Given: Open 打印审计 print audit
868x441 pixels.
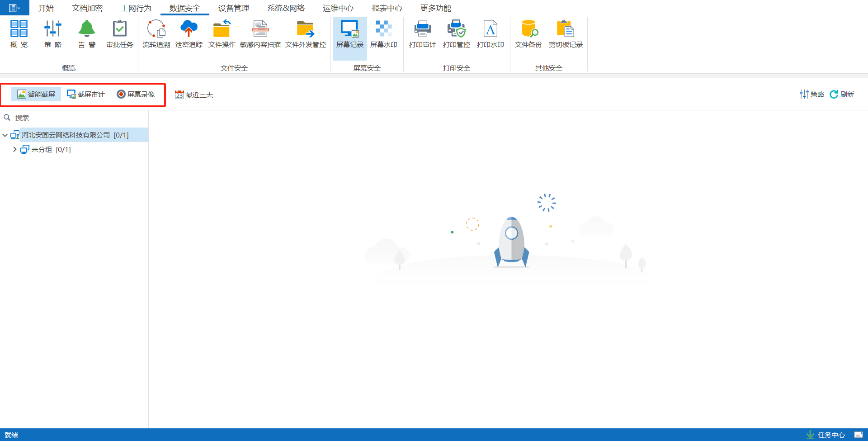Looking at the screenshot, I should coord(423,34).
